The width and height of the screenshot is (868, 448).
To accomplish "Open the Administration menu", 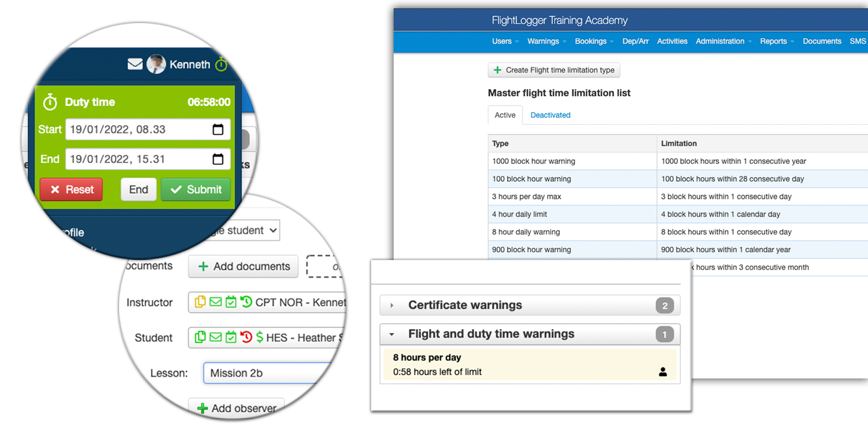I will pyautogui.click(x=724, y=41).
